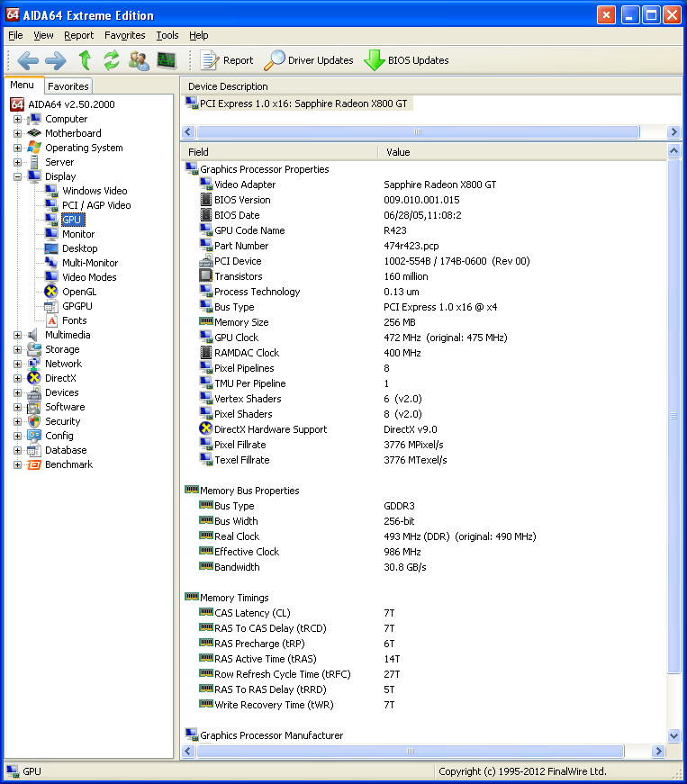This screenshot has width=687, height=784.
Task: Select the Video Modes tree item
Action: 89,277
